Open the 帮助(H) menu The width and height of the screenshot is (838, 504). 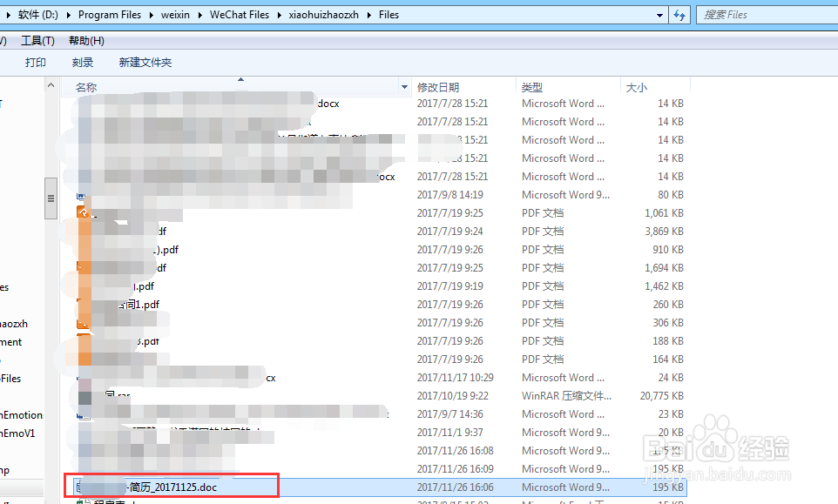coord(86,41)
